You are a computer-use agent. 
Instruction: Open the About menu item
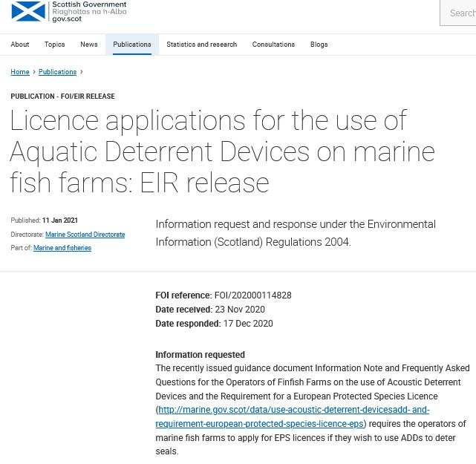[x=20, y=45]
